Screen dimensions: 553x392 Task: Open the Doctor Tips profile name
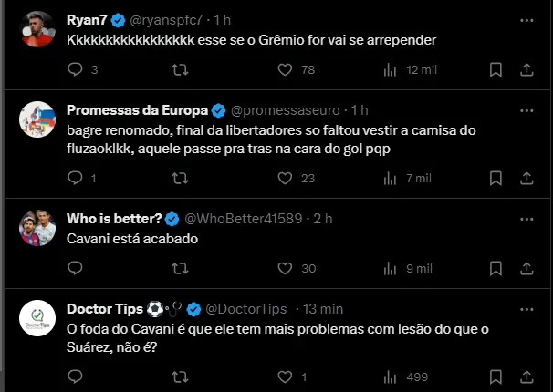pyautogui.click(x=106, y=308)
